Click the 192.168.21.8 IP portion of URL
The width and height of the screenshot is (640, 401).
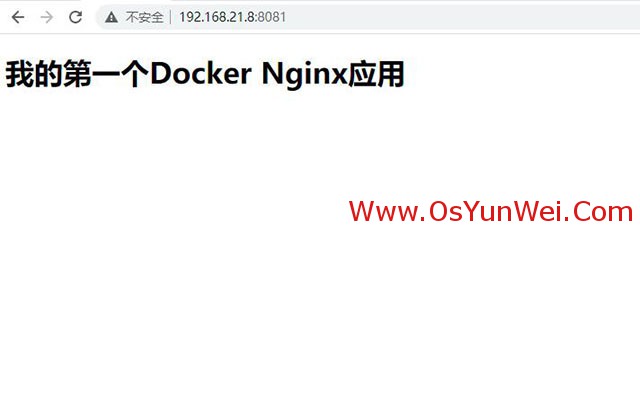[217, 17]
